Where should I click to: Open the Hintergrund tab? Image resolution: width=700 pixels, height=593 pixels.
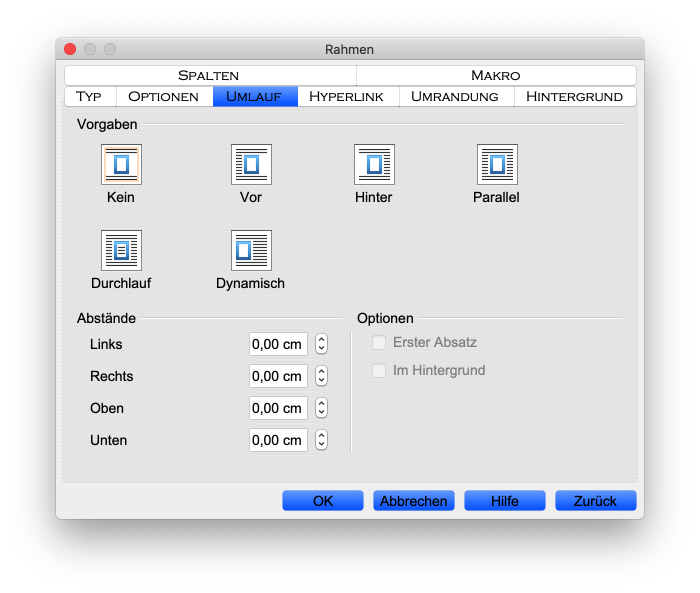[575, 96]
